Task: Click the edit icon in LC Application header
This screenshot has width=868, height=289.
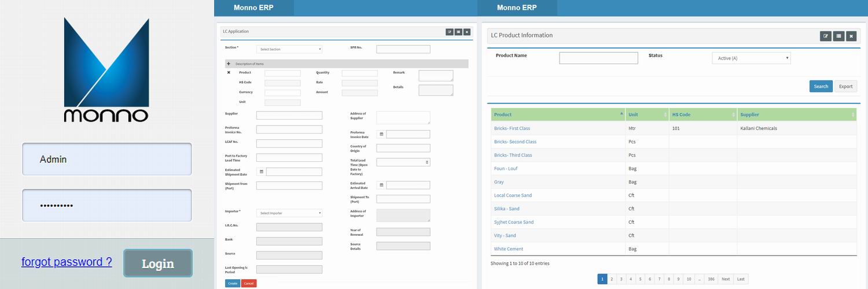Action: [449, 32]
